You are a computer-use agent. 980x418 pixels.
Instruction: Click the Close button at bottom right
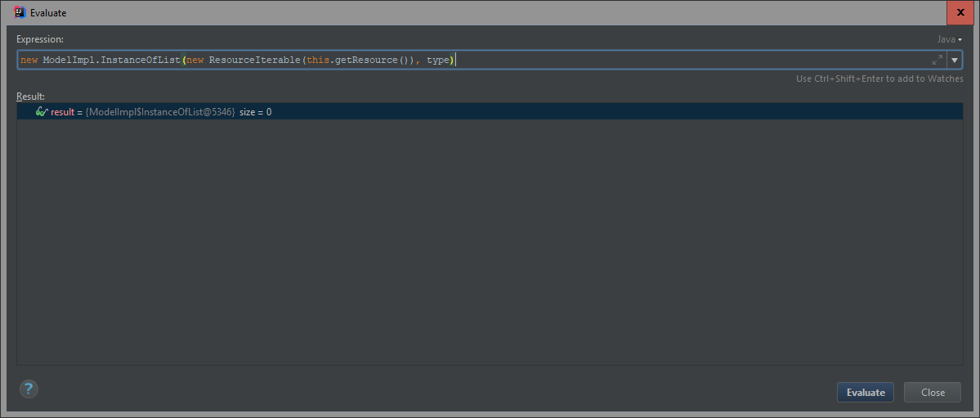[933, 393]
